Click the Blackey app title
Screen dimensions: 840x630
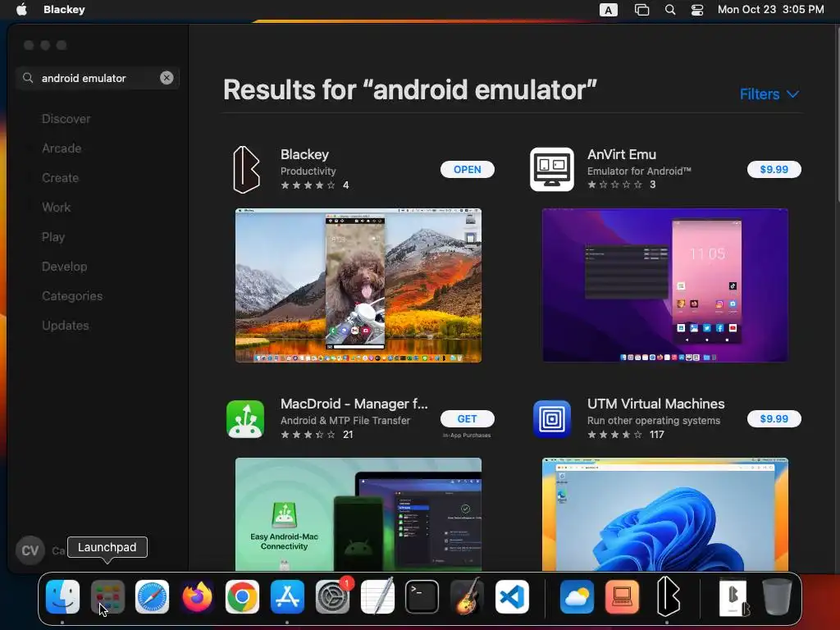(x=304, y=154)
